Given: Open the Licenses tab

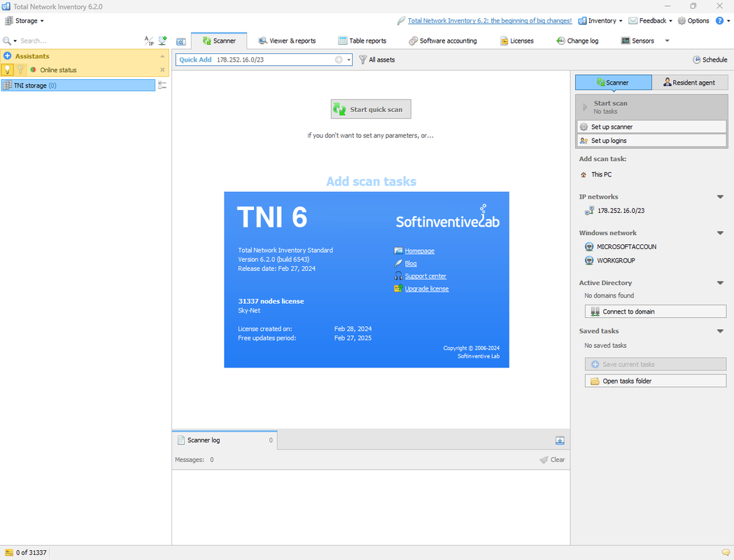Looking at the screenshot, I should [x=517, y=41].
